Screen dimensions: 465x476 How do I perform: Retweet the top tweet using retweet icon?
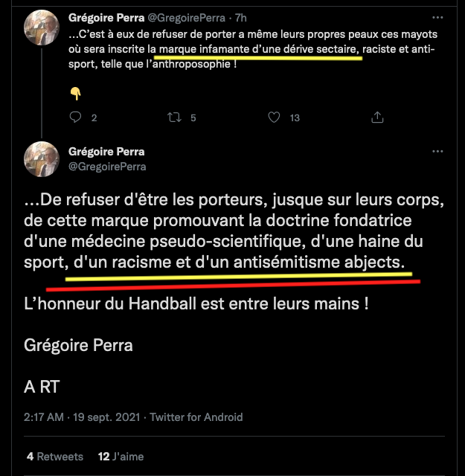173,117
